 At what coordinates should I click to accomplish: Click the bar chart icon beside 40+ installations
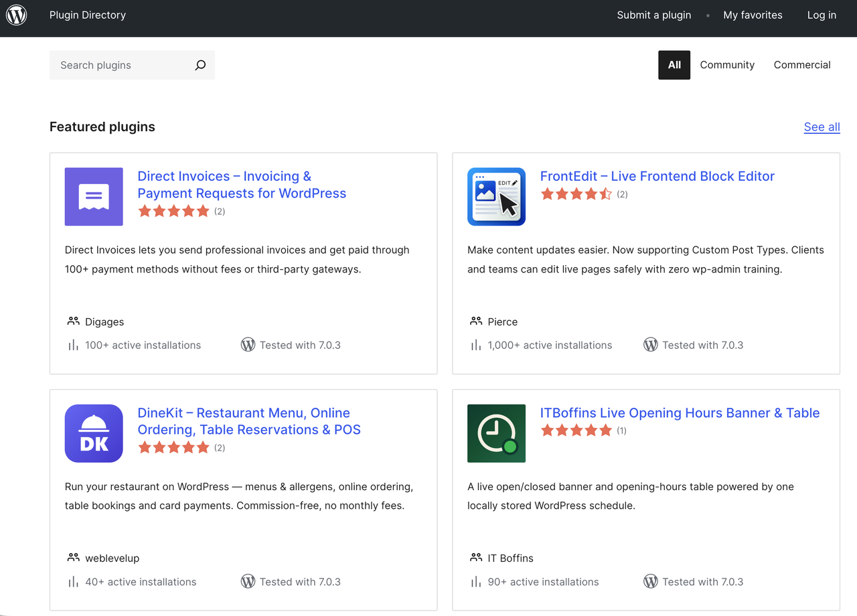tap(74, 582)
